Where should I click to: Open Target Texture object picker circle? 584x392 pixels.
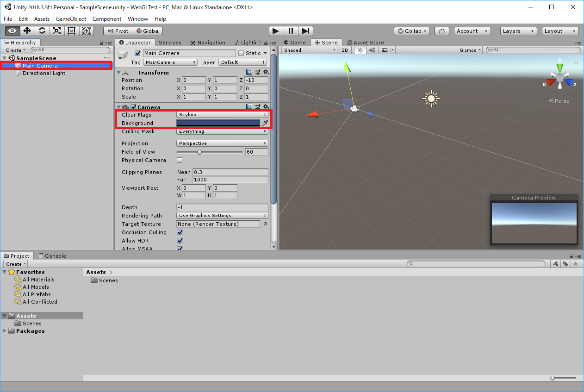[x=265, y=224]
